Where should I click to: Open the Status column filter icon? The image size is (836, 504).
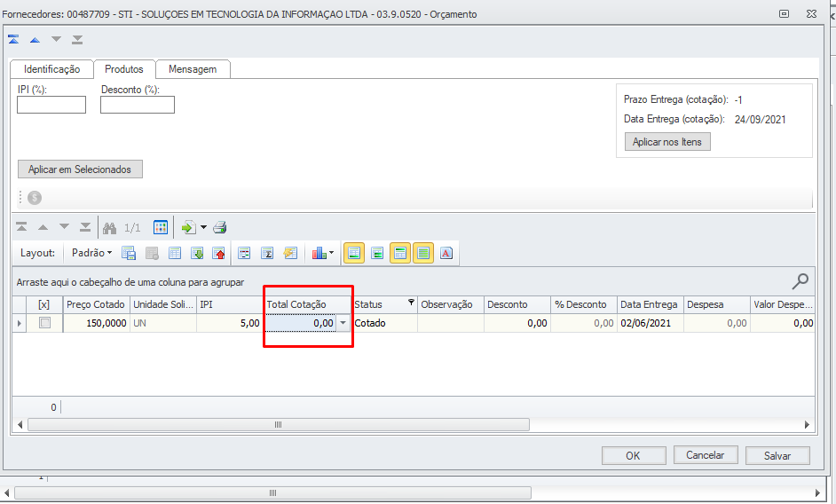411,303
